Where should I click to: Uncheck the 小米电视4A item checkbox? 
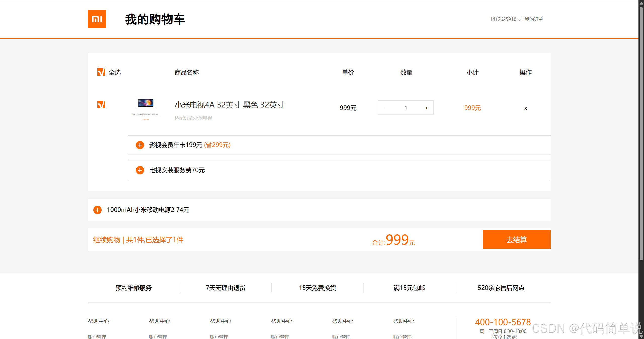pyautogui.click(x=101, y=104)
